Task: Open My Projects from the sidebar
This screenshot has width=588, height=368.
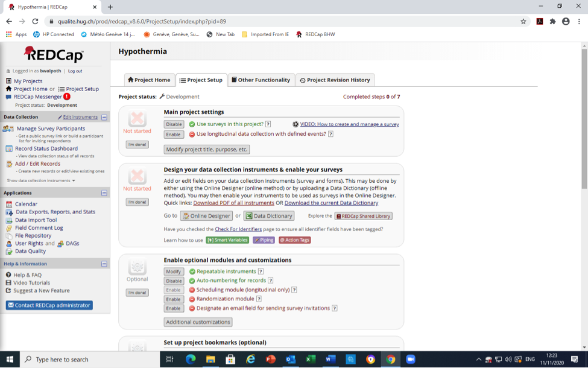Action: (28, 81)
